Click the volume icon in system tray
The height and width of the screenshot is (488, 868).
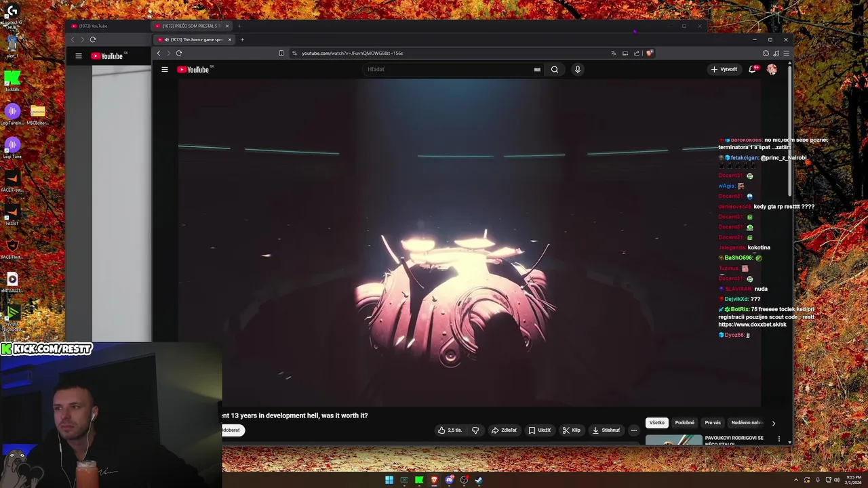(x=837, y=480)
